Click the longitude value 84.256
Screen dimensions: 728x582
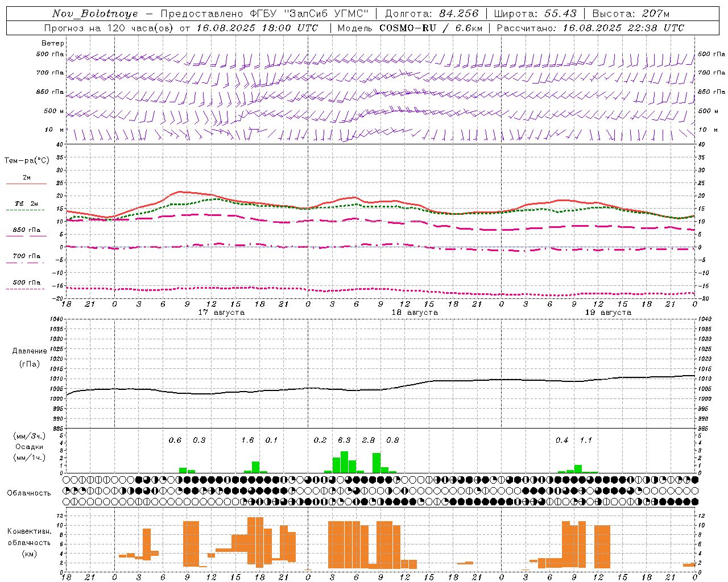[x=459, y=14]
